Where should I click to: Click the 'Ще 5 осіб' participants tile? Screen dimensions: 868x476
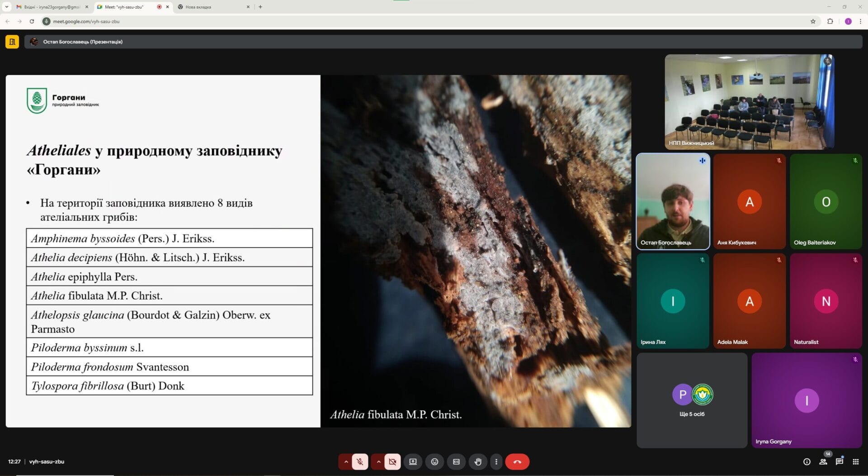(692, 400)
